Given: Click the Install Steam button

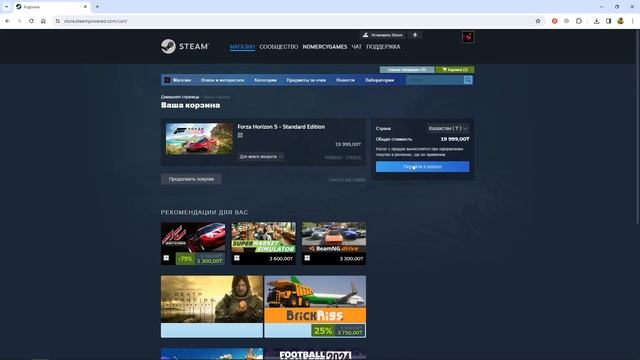Looking at the screenshot, I should (383, 35).
